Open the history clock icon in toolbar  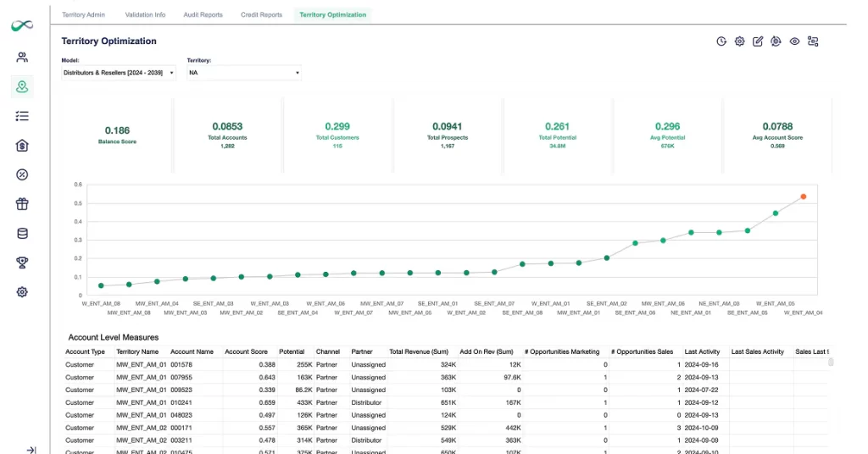tap(721, 42)
